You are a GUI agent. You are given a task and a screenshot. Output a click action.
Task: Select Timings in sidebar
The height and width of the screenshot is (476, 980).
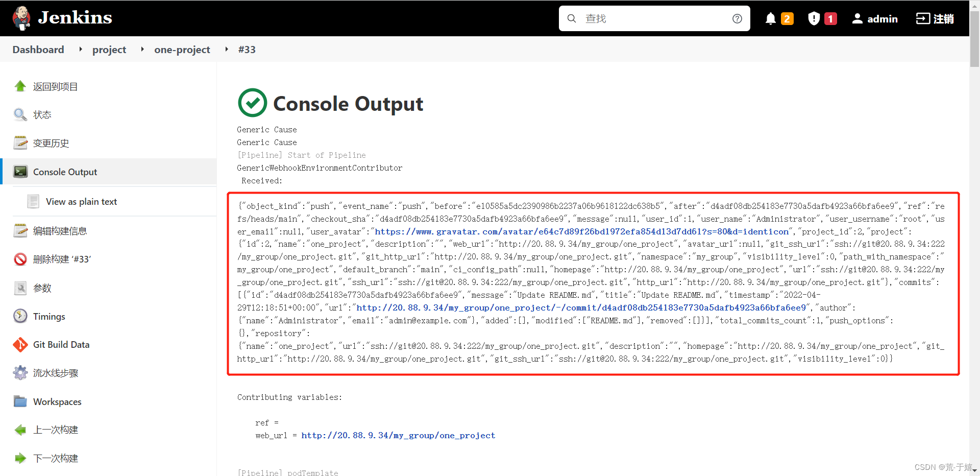pyautogui.click(x=49, y=317)
